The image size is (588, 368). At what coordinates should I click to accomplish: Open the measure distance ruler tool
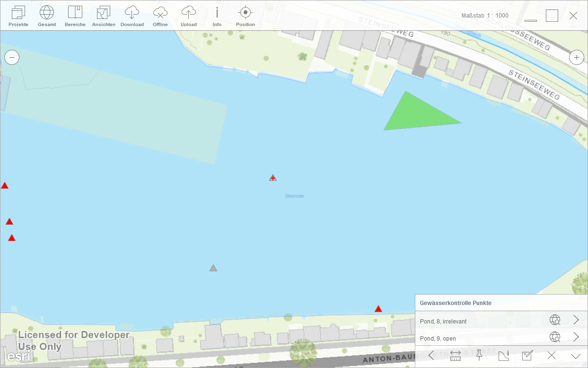[456, 356]
